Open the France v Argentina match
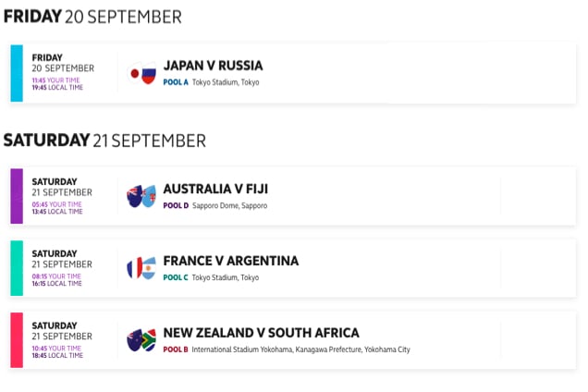 coord(231,261)
